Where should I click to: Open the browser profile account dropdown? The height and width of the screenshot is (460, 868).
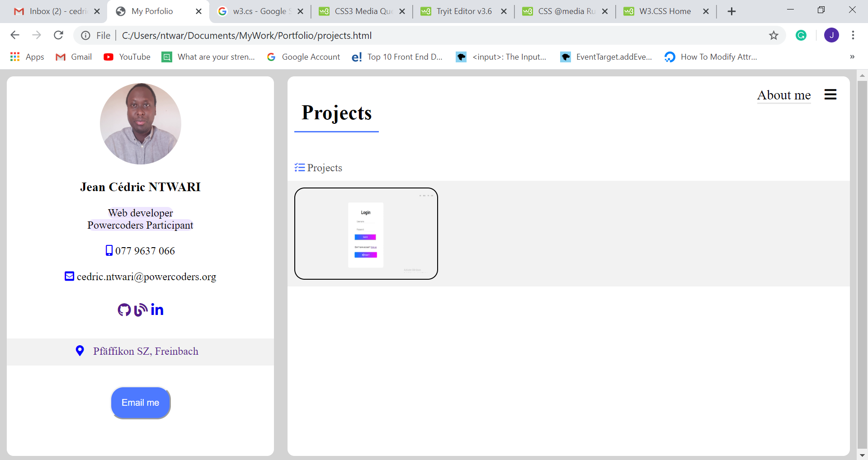832,35
